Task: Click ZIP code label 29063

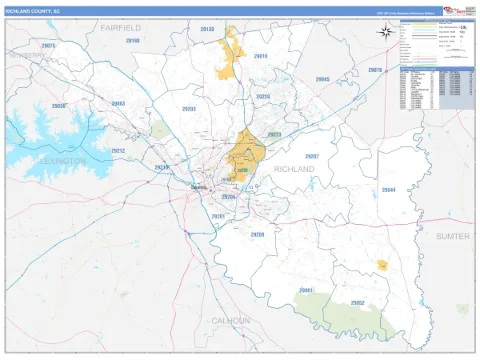Action: pos(118,104)
